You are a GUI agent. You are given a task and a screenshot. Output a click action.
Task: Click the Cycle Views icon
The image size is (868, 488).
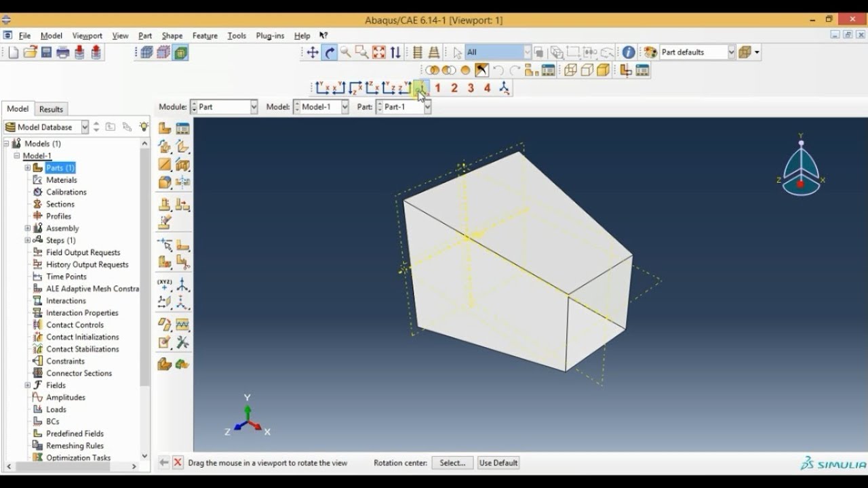395,52
